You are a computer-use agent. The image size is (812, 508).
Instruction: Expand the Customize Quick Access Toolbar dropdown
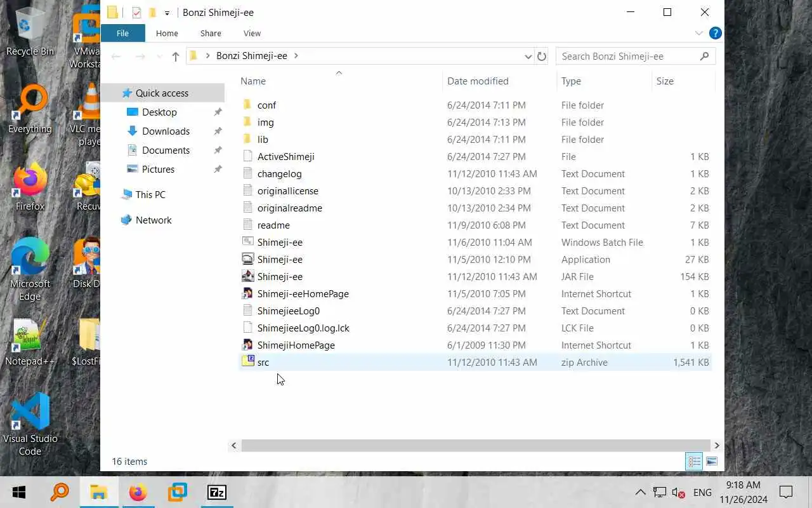point(167,13)
